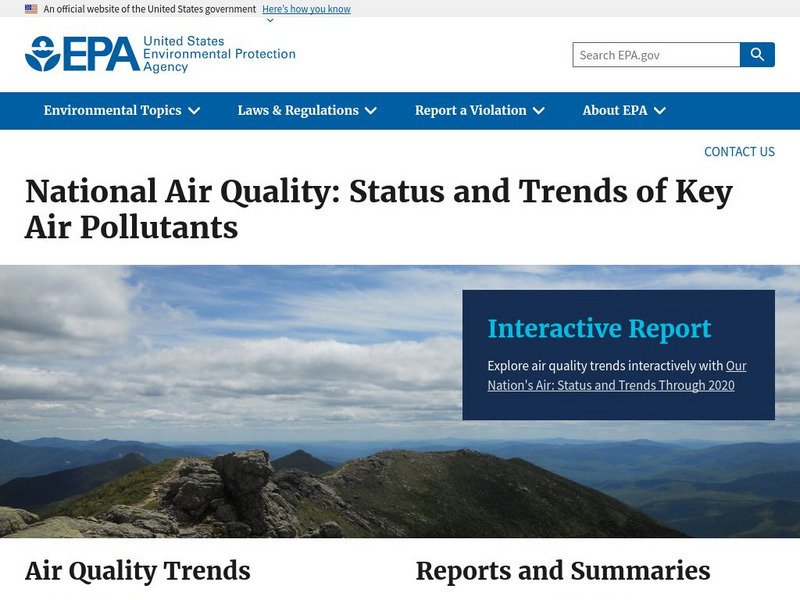Click the page title about air quality

coord(380,207)
